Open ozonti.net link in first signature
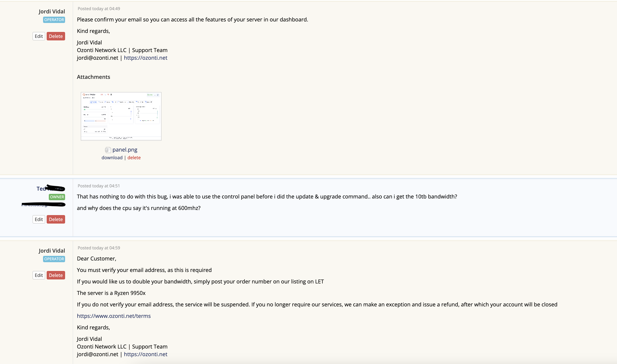This screenshot has height=364, width=617. click(x=146, y=58)
